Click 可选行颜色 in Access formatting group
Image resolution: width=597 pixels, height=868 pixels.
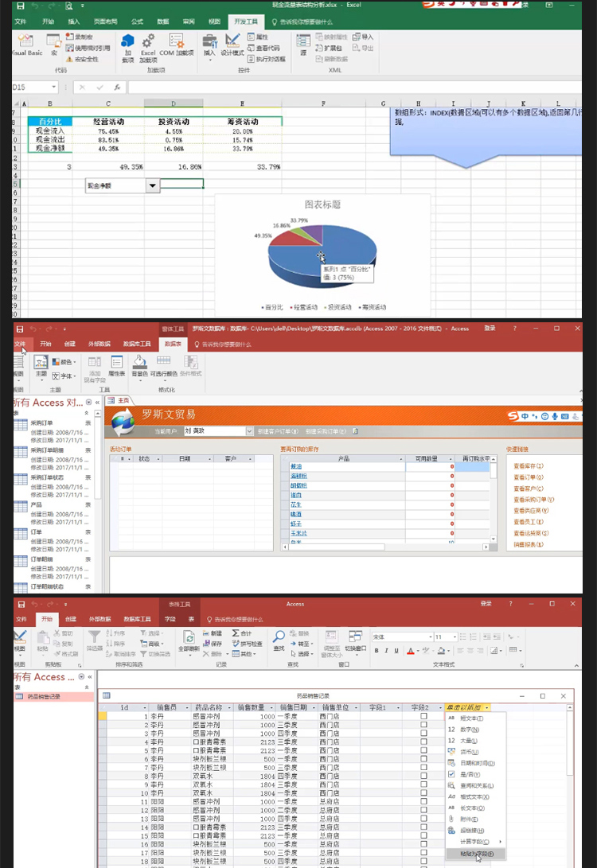click(x=163, y=367)
